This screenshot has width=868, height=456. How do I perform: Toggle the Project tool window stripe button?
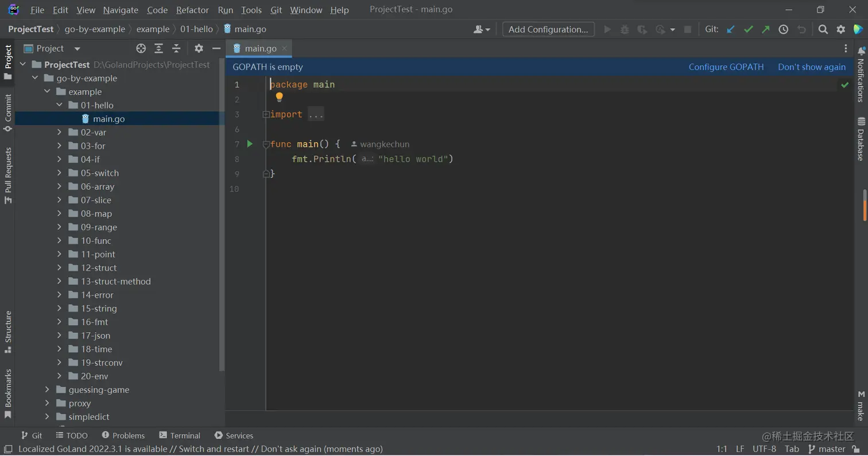point(8,62)
